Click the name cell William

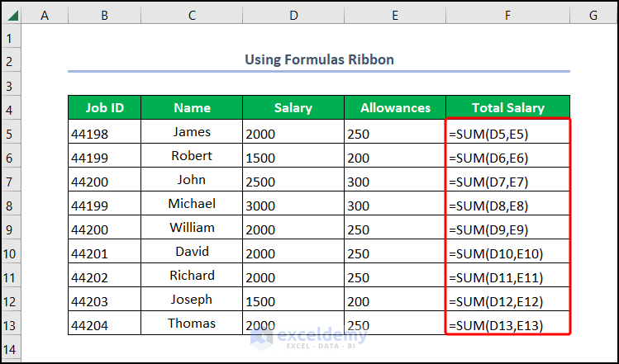point(192,228)
